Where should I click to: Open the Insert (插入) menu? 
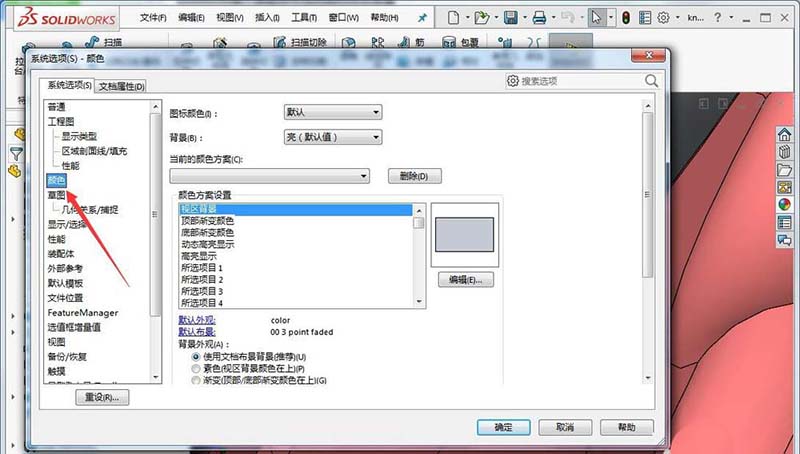tap(267, 18)
